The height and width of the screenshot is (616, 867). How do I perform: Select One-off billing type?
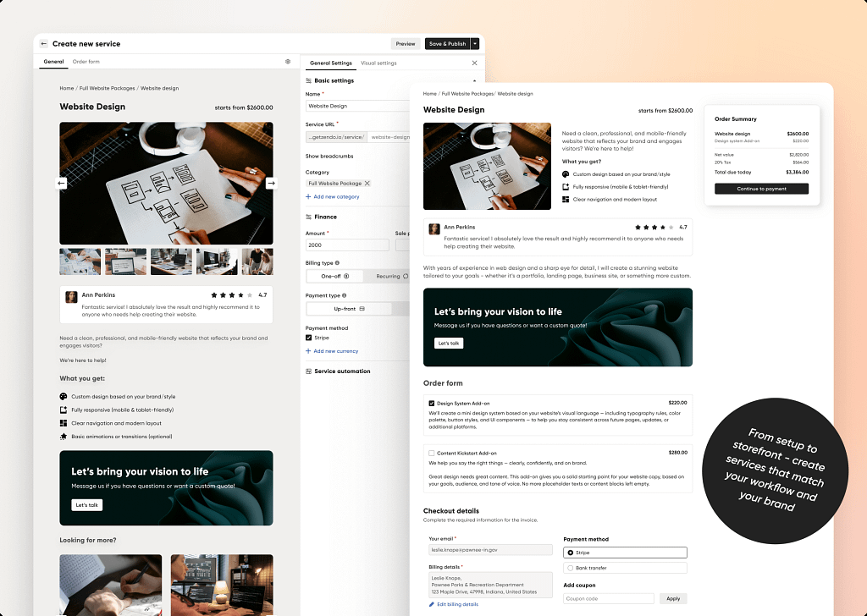coord(335,276)
